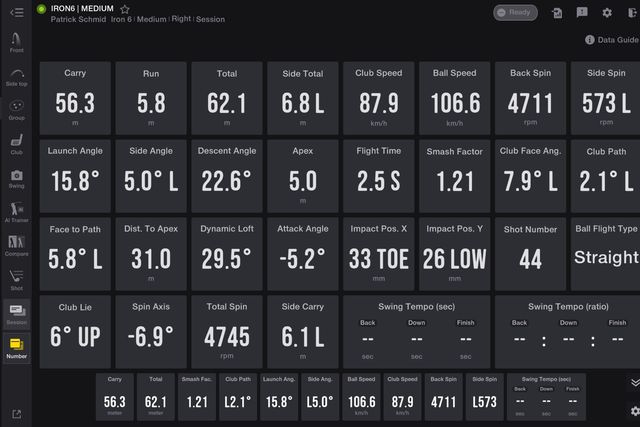Screen dimensions: 640x427
Task: Launch the AI Trainer
Action: coord(16,212)
